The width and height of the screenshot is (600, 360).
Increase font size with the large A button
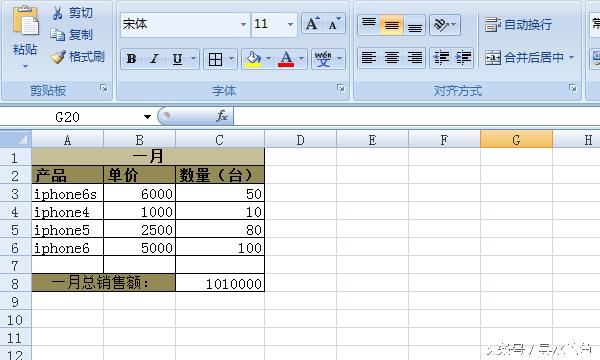click(x=312, y=24)
